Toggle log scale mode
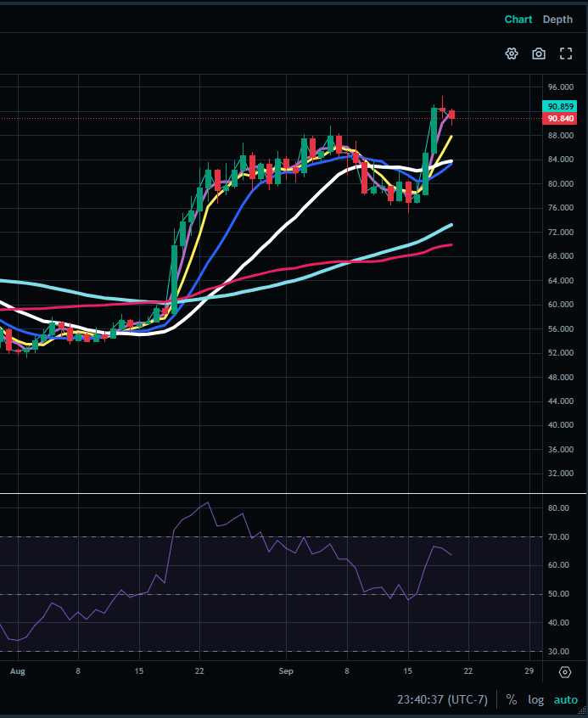The width and height of the screenshot is (588, 718). point(535,699)
